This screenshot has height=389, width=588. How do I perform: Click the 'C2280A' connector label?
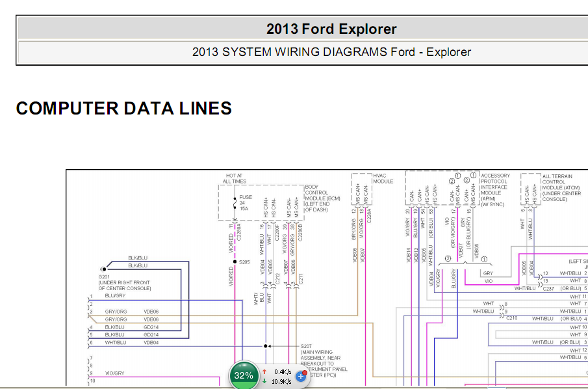click(x=238, y=232)
